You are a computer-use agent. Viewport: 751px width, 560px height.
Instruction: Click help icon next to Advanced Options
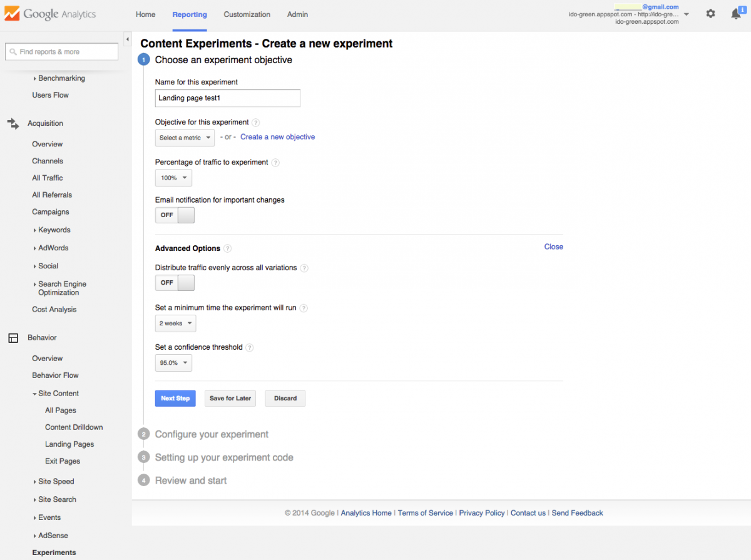228,248
